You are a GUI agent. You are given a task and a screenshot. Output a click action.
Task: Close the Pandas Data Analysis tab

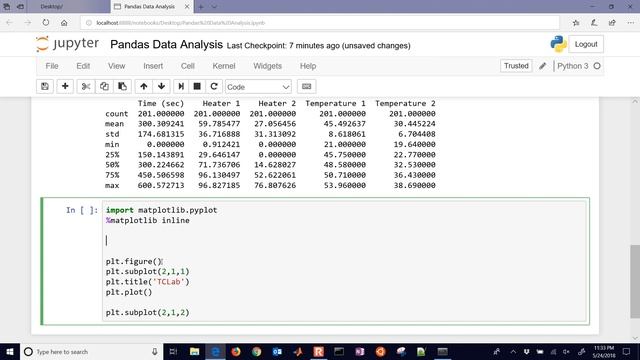[x=187, y=7]
